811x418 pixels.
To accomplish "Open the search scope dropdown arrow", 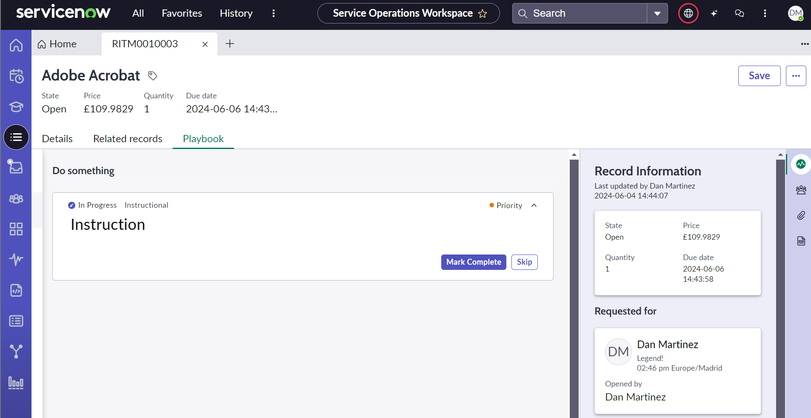I will (657, 13).
